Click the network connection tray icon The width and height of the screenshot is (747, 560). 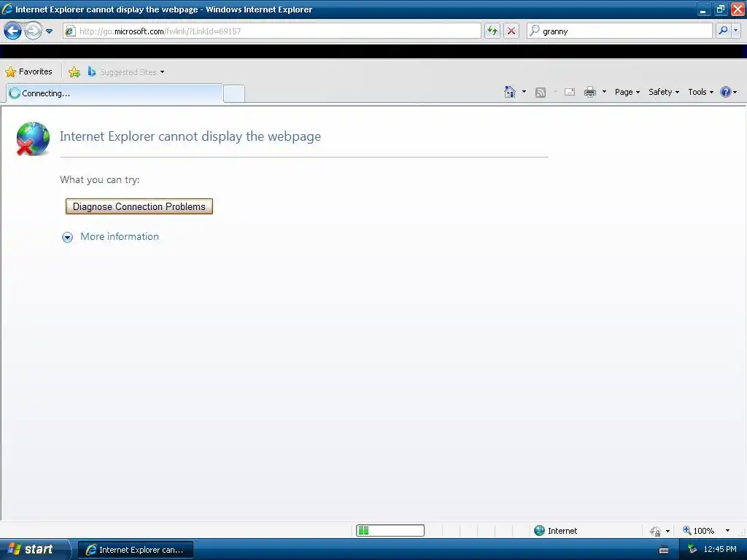click(693, 550)
